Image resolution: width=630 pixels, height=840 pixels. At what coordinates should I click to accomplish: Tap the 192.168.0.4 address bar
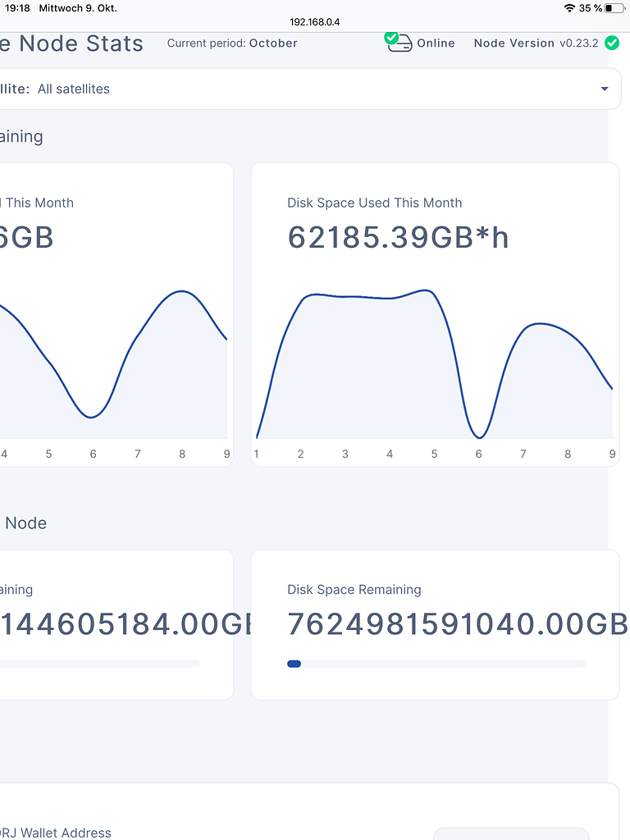click(x=315, y=22)
